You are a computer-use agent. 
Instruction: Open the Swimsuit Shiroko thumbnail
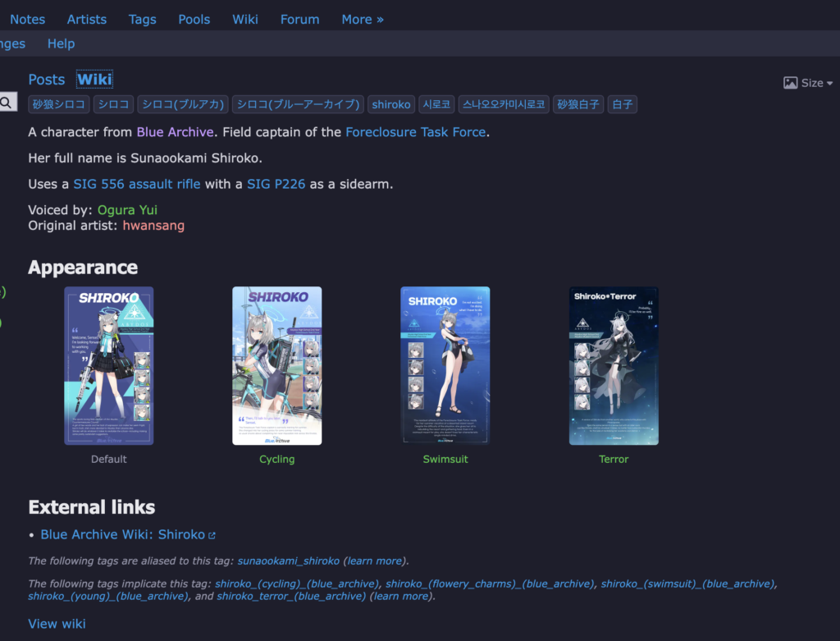(445, 365)
